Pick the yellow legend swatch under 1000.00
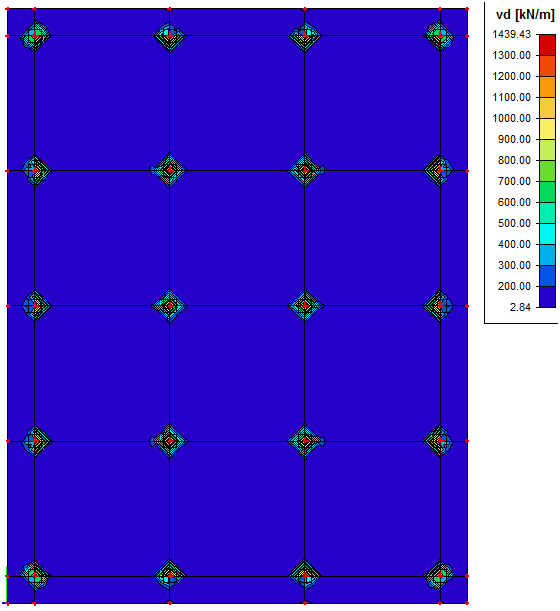560x611 pixels. (547, 129)
